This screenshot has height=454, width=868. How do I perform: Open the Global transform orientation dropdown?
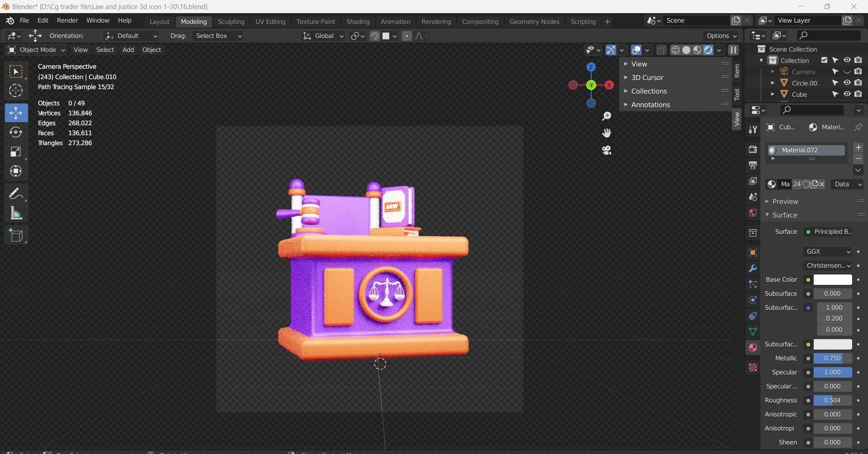pyautogui.click(x=323, y=36)
